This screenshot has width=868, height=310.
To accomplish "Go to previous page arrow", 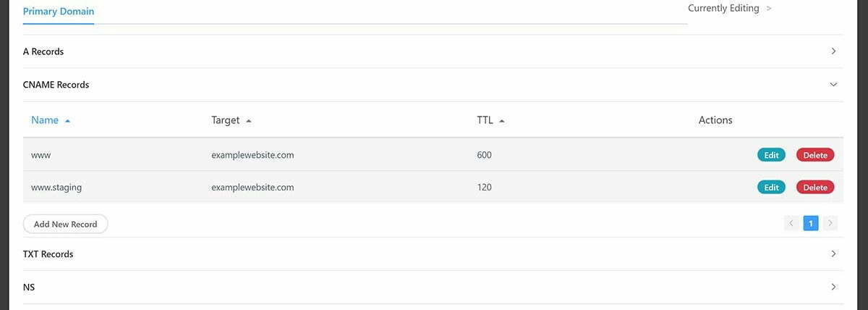I will pos(791,223).
